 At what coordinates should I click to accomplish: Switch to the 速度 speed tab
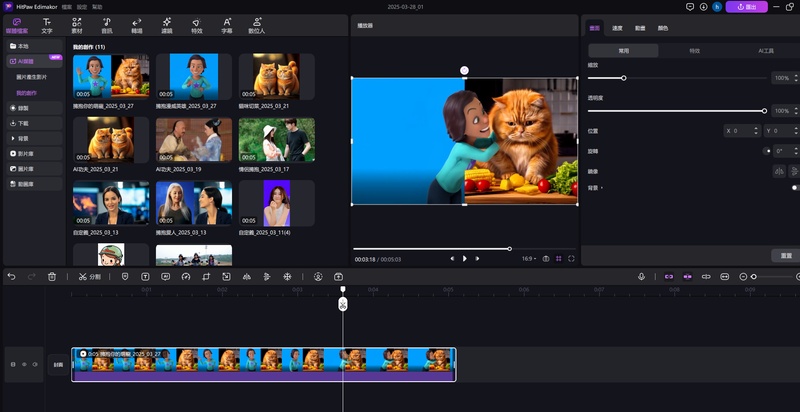coord(617,28)
